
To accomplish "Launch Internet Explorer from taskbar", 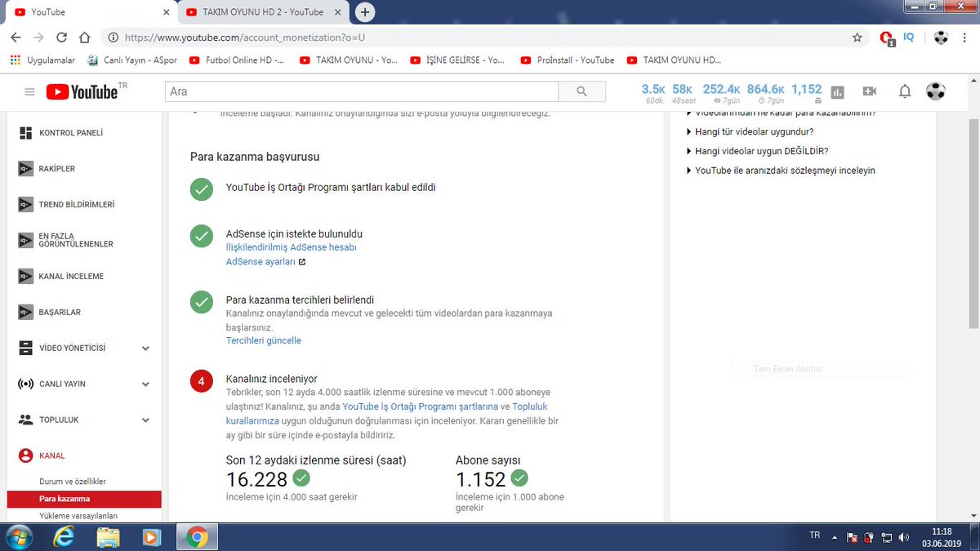I will click(x=64, y=537).
